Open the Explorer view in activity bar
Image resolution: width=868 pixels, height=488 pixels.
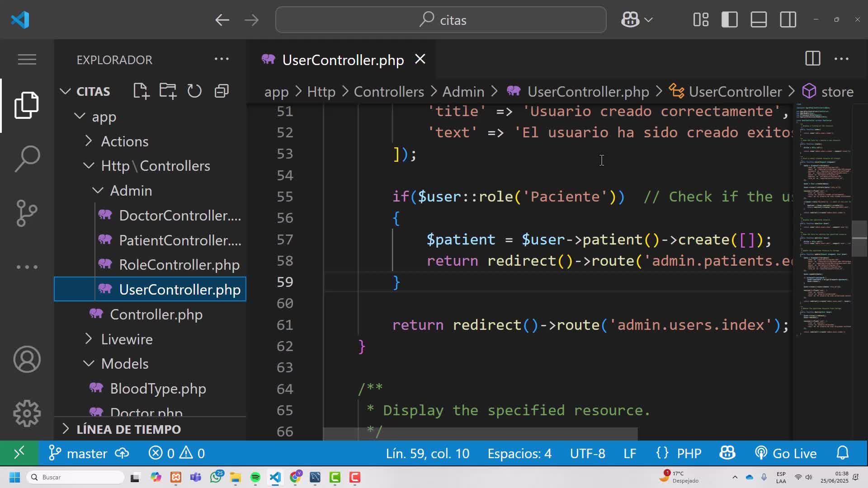coord(27,105)
